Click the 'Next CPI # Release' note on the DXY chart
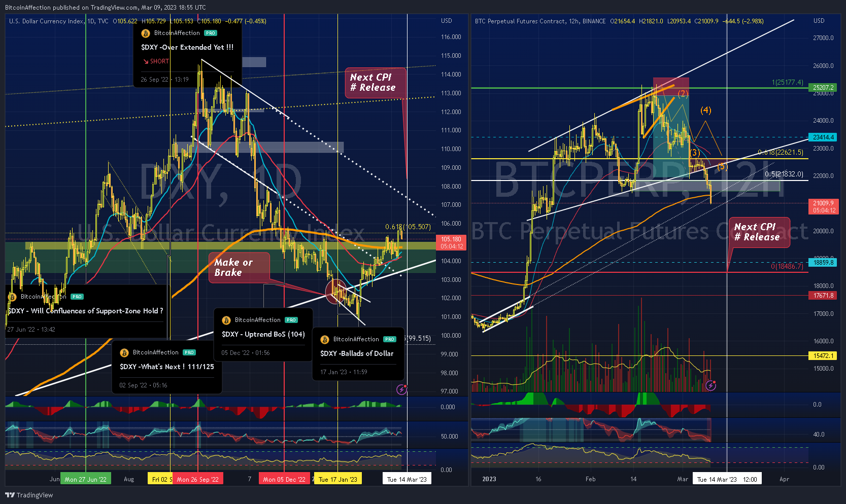 coord(376,82)
